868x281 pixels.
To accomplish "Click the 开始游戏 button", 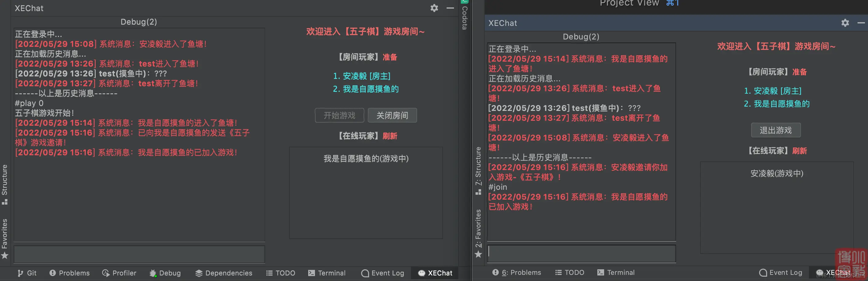I will [339, 115].
